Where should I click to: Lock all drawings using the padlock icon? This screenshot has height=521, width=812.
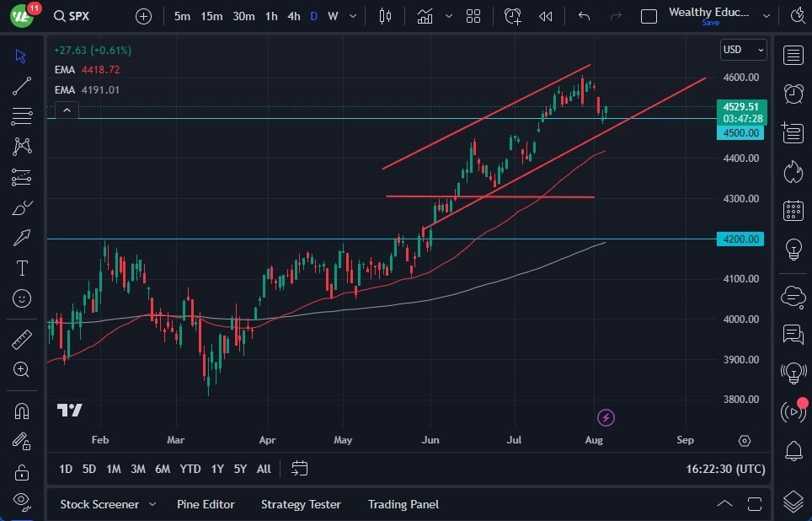[21, 473]
